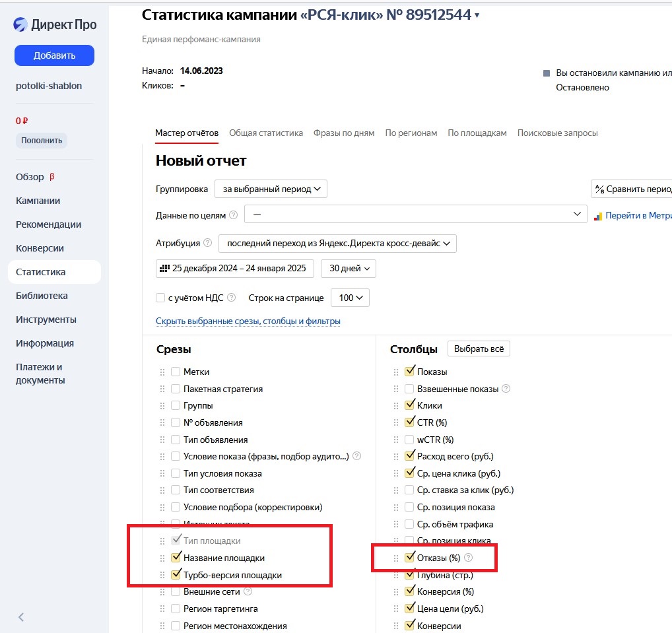Click help icon next to Атрибуция
Image resolution: width=672 pixels, height=633 pixels.
[208, 243]
